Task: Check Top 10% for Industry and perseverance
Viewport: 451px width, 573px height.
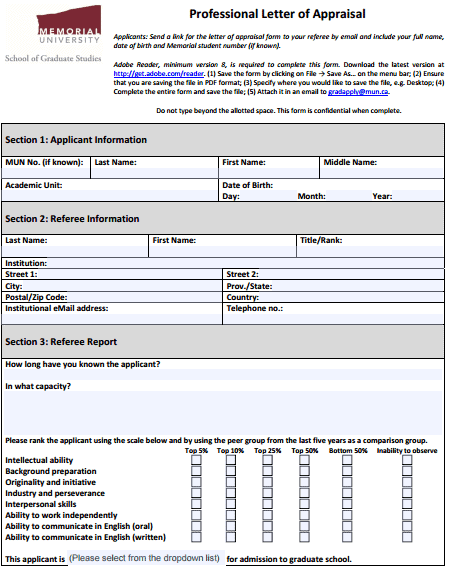Action: (231, 493)
